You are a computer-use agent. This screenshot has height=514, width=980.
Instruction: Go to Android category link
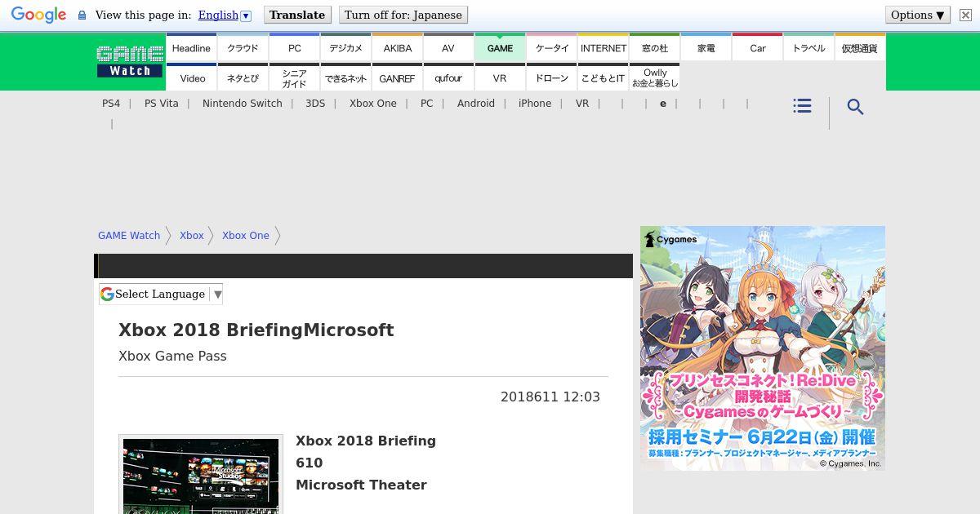click(x=476, y=104)
